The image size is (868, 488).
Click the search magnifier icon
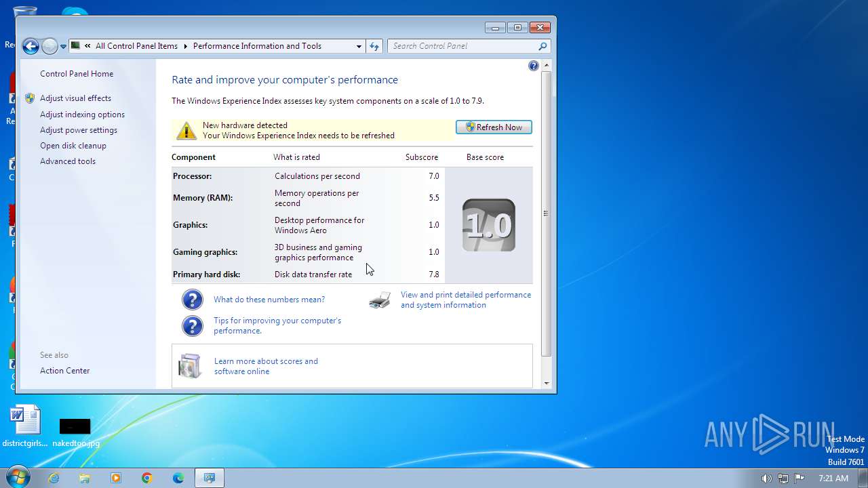point(542,46)
